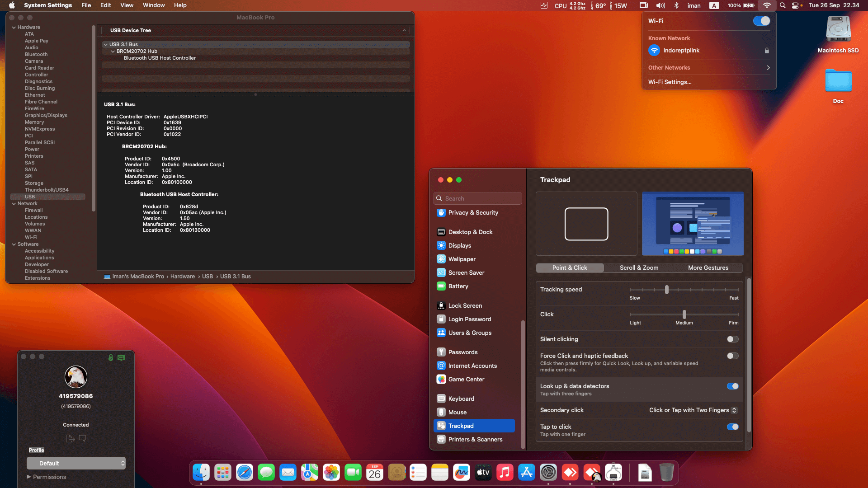This screenshot has height=488, width=868.
Task: Open the Window menu in the menu bar
Action: [153, 5]
